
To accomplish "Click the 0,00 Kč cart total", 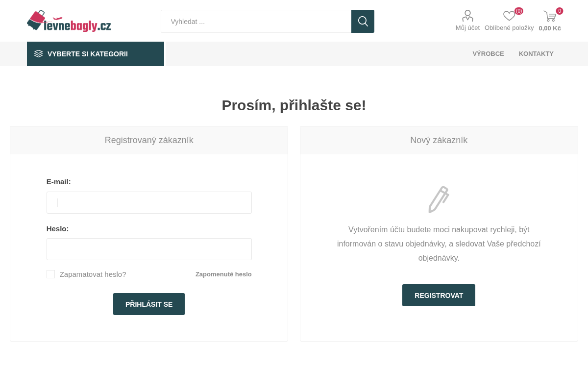I will click(x=550, y=28).
